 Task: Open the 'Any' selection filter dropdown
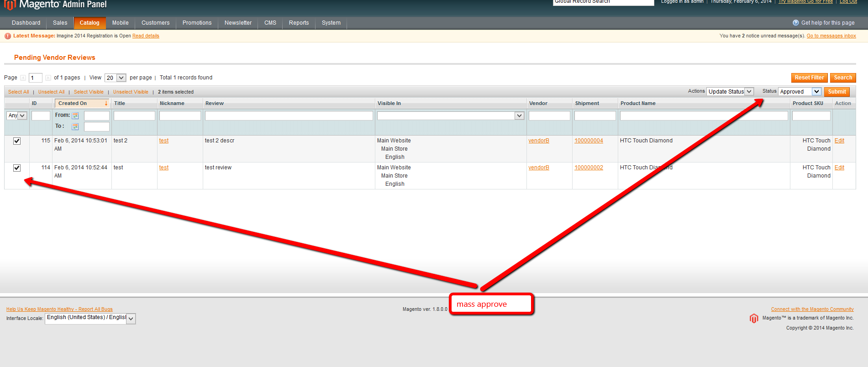click(x=17, y=115)
